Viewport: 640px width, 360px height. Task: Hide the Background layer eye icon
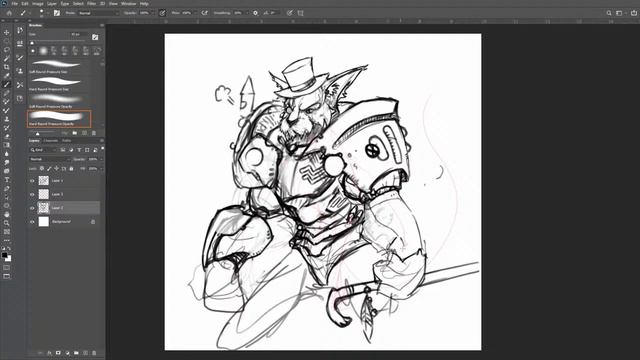point(32,222)
